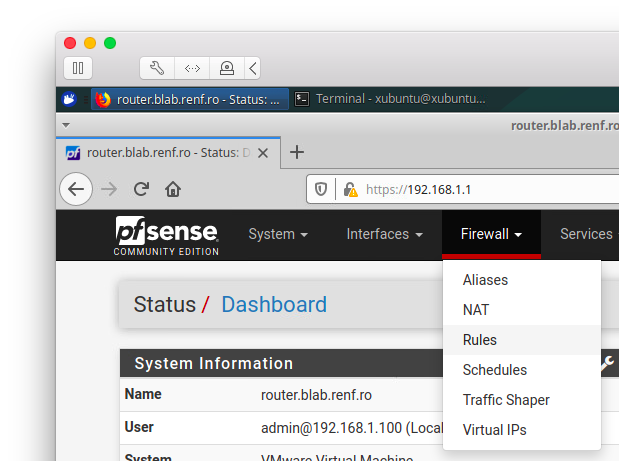Select Rules from Firewall menu
Viewport: 619px width, 461px height.
522,340
